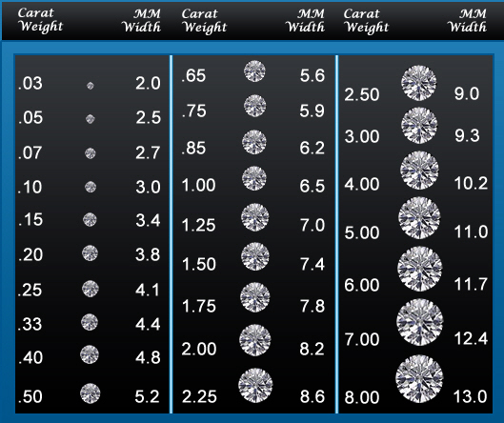
Task: Select the .50 carat diamond image
Action: 90,393
